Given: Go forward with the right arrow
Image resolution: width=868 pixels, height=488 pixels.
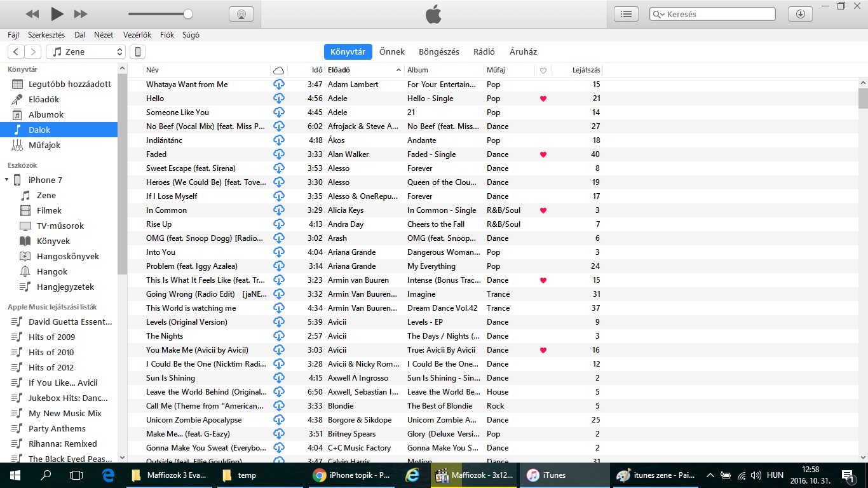Looking at the screenshot, I should (x=33, y=52).
